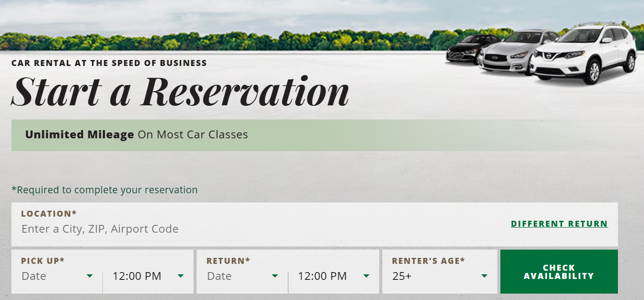
Task: Click the black sedan car image
Action: (x=467, y=48)
